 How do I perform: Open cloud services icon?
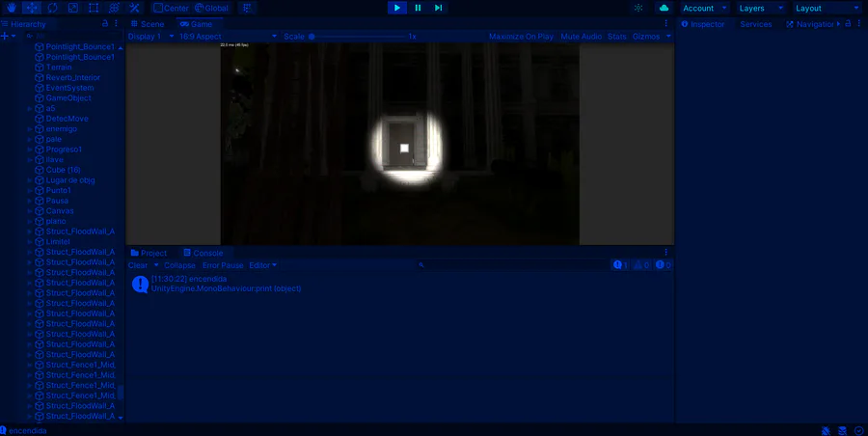coord(665,8)
